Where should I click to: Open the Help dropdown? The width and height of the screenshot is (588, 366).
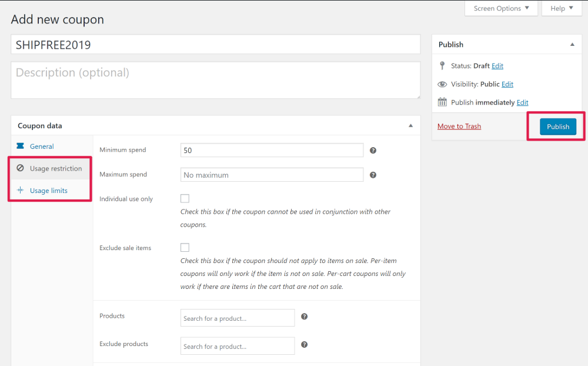(x=562, y=8)
